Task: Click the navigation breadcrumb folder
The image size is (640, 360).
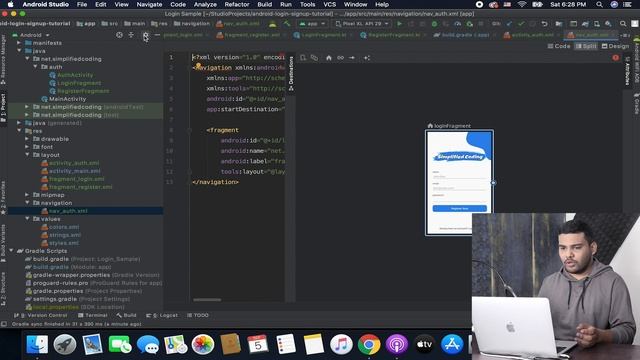Action: pyautogui.click(x=191, y=24)
